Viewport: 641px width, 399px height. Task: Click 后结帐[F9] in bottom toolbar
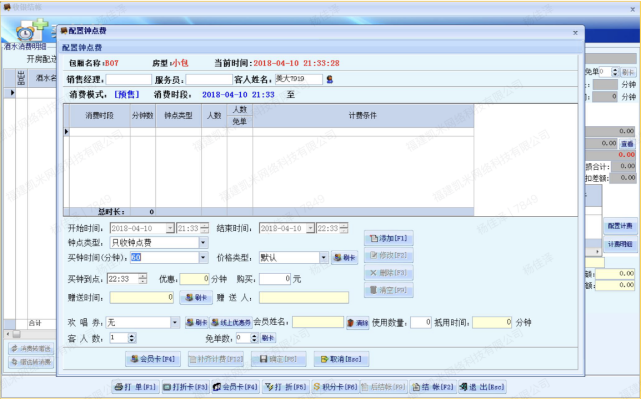[383, 387]
